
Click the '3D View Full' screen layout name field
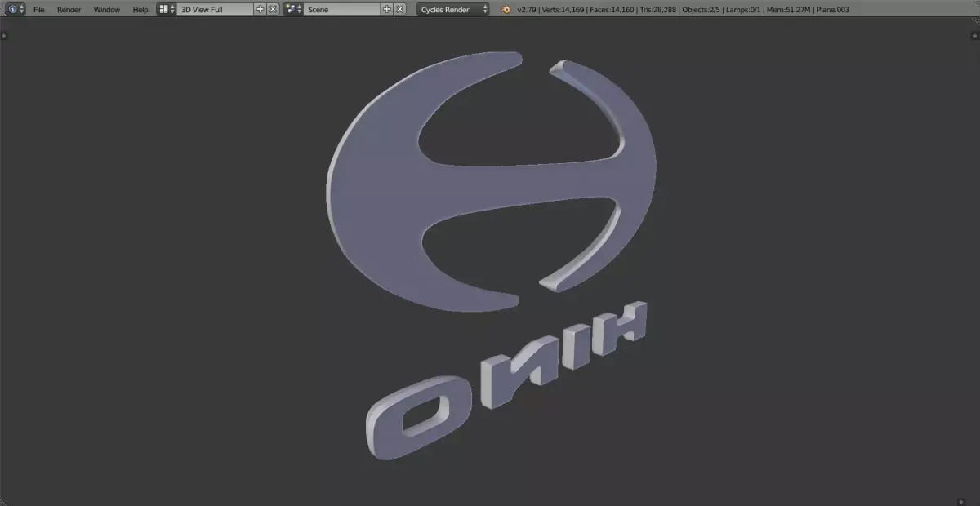(x=215, y=9)
